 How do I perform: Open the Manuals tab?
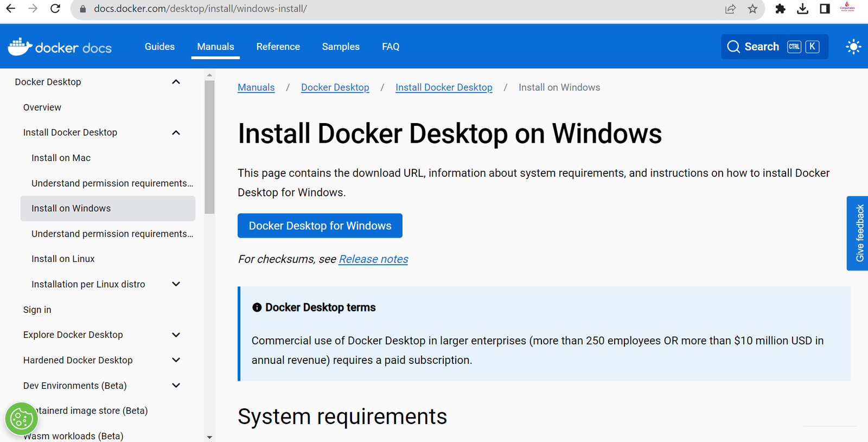215,47
